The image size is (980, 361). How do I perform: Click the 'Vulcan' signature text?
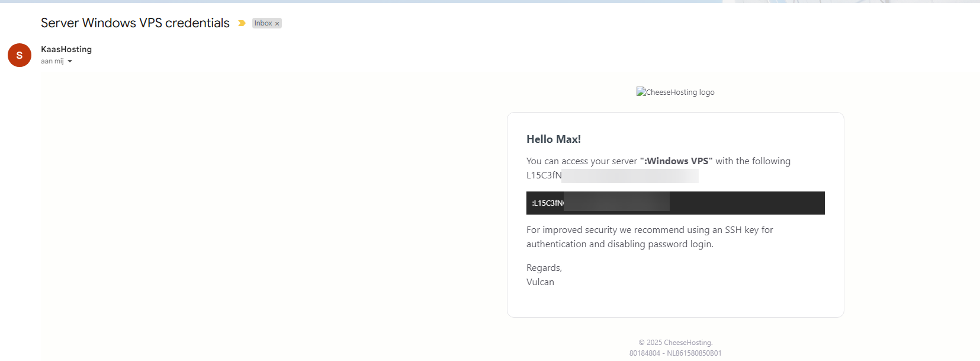click(540, 282)
